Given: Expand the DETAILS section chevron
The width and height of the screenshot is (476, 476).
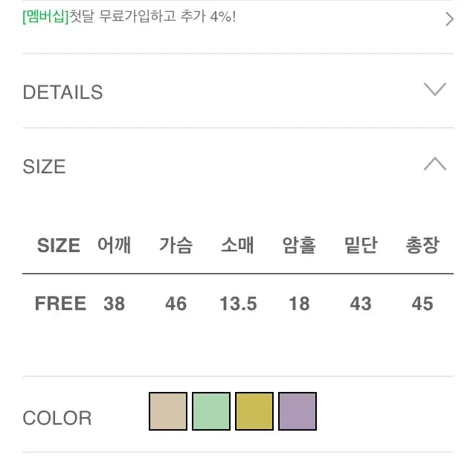Looking at the screenshot, I should (x=434, y=89).
